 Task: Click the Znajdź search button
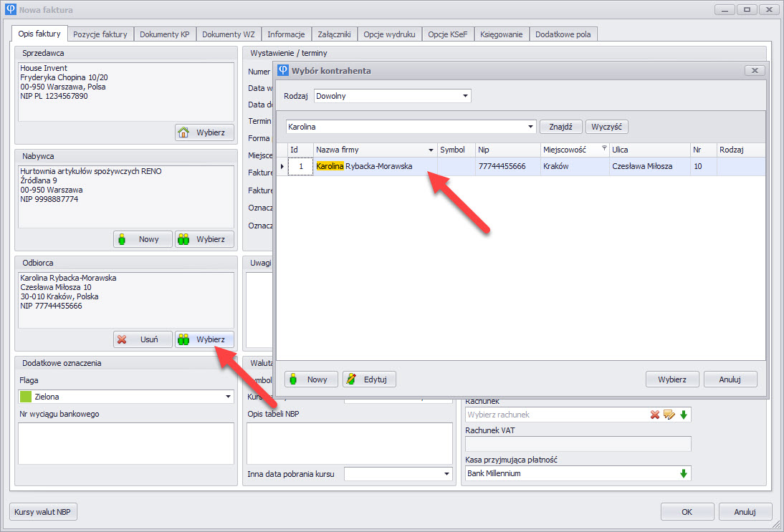560,127
